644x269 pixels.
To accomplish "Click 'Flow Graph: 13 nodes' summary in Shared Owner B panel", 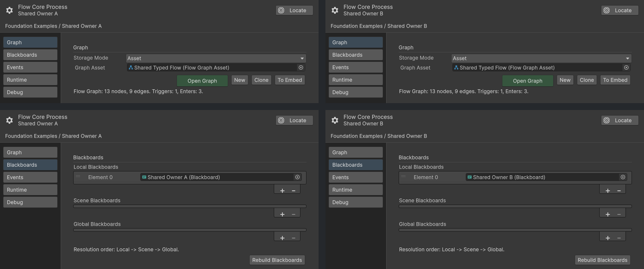I will click(x=464, y=92).
